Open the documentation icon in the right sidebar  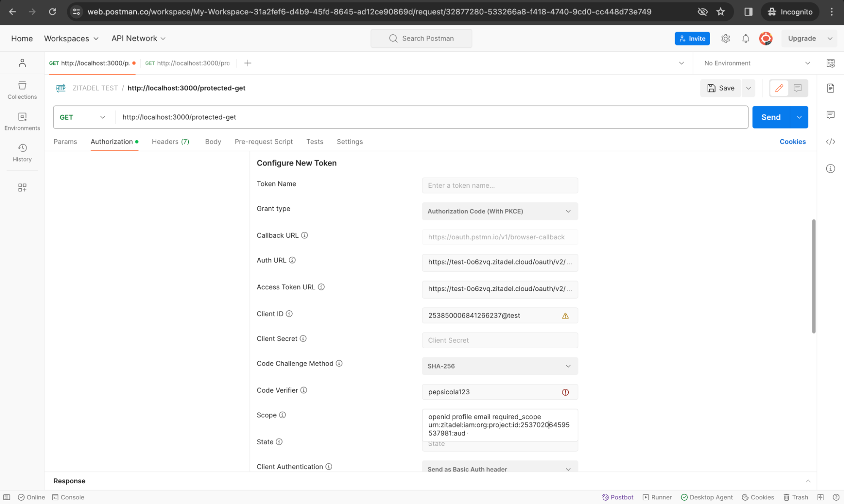(830, 88)
